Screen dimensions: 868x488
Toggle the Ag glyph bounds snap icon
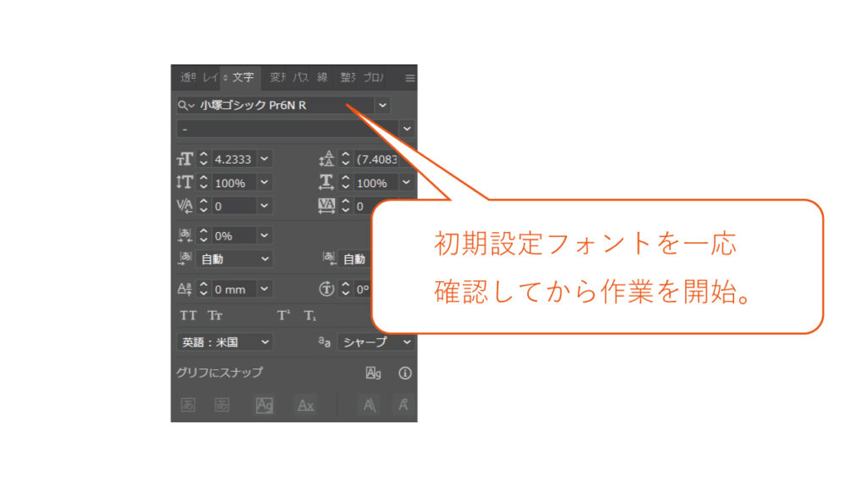click(x=264, y=405)
